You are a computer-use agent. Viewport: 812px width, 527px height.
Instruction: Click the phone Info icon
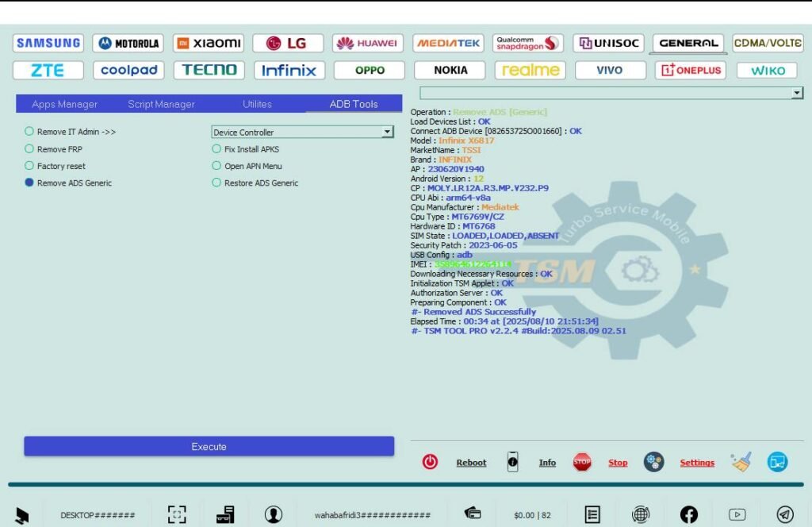512,462
